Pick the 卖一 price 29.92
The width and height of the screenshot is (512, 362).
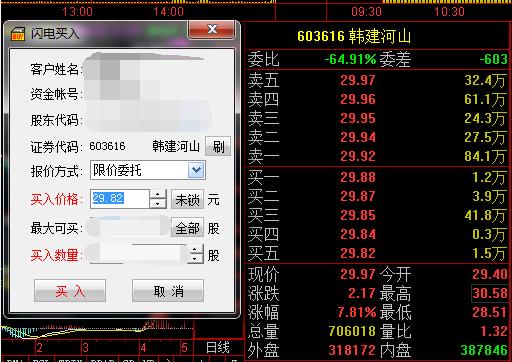pyautogui.click(x=358, y=156)
